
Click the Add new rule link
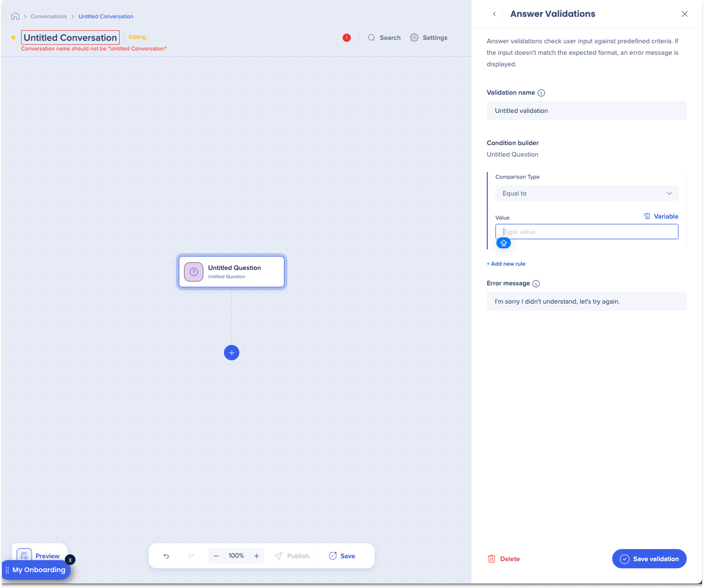pyautogui.click(x=506, y=264)
